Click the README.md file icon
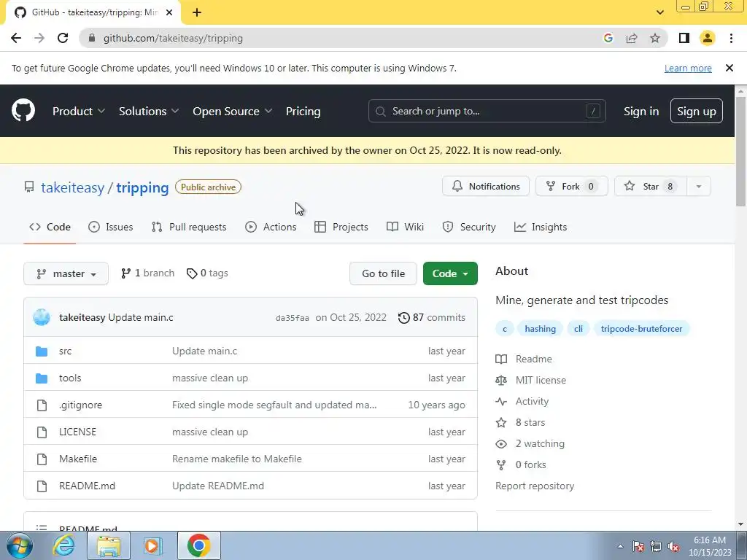 click(x=42, y=486)
